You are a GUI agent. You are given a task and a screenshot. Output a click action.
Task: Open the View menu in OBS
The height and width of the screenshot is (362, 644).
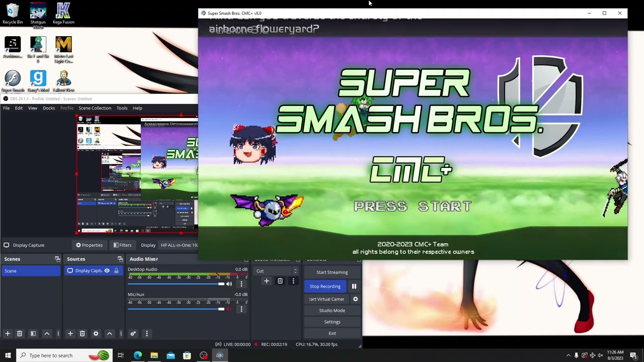click(x=33, y=108)
